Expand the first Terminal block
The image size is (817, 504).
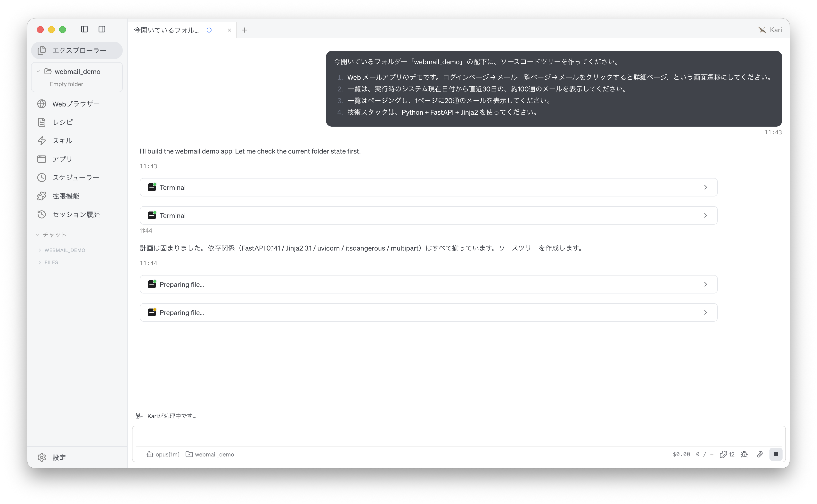tap(428, 187)
